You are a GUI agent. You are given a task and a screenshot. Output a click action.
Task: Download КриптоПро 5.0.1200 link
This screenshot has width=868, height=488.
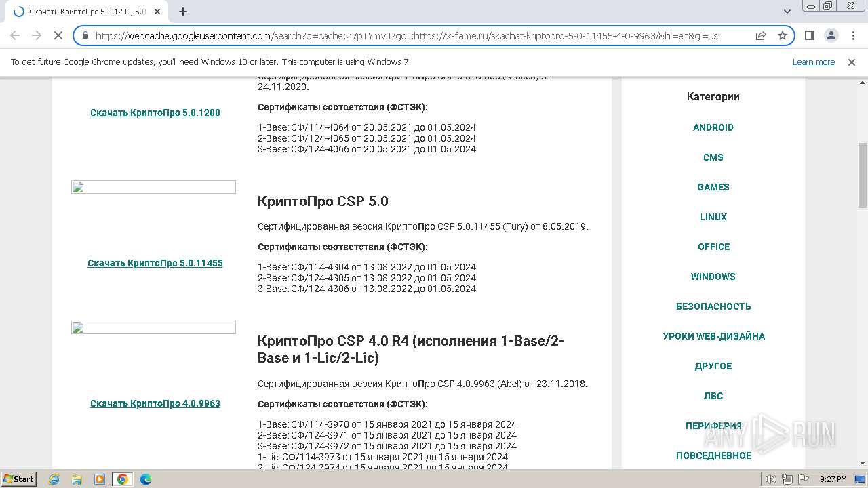(155, 113)
